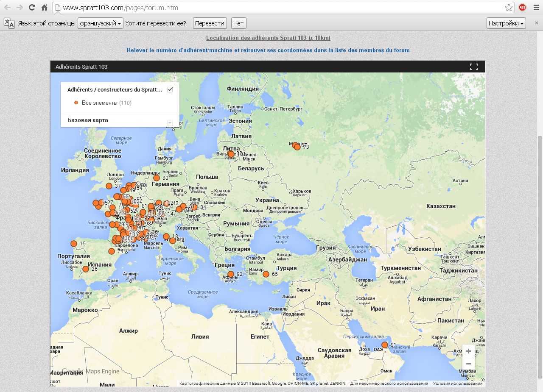Click the Казахстан country label
This screenshot has width=543, height=392.
point(441,206)
